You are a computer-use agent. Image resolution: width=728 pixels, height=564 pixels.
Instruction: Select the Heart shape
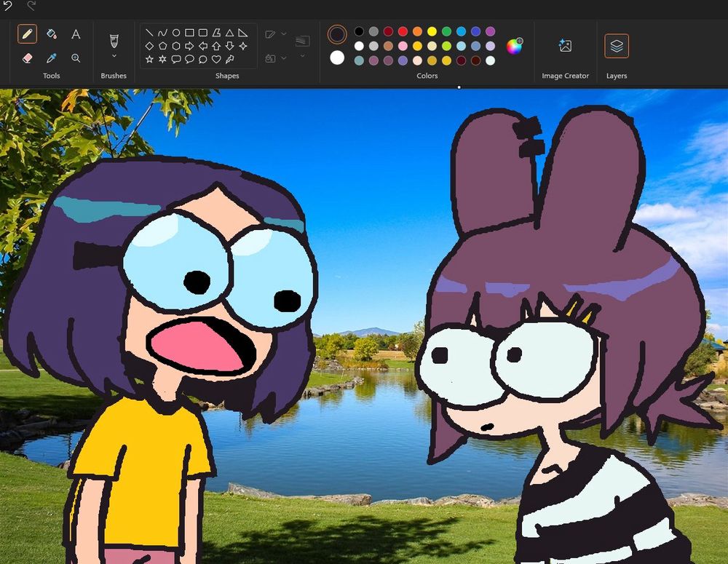pos(215,58)
